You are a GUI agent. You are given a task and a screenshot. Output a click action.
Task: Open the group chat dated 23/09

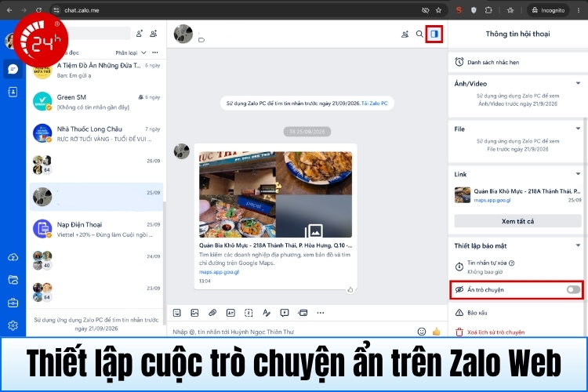pos(96,292)
